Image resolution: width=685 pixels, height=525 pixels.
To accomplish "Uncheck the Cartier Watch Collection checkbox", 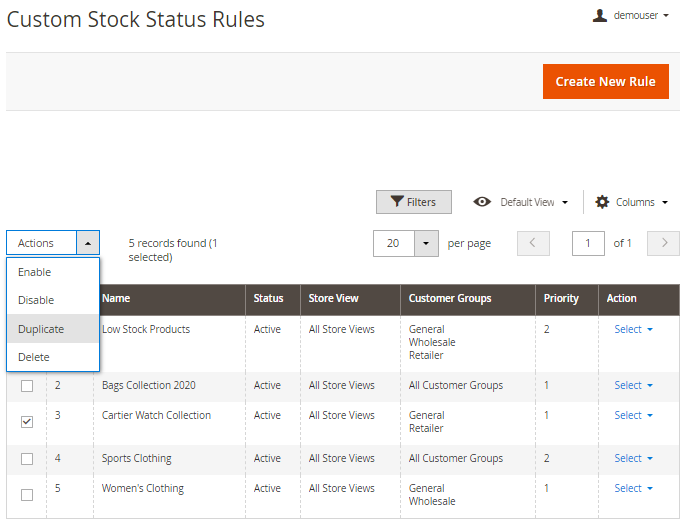I will 27,422.
